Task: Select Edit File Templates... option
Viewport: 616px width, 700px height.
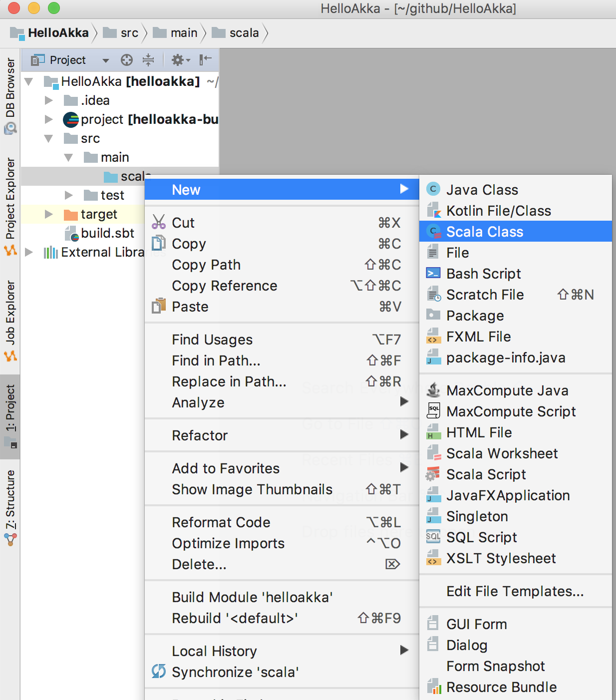Action: click(x=516, y=591)
